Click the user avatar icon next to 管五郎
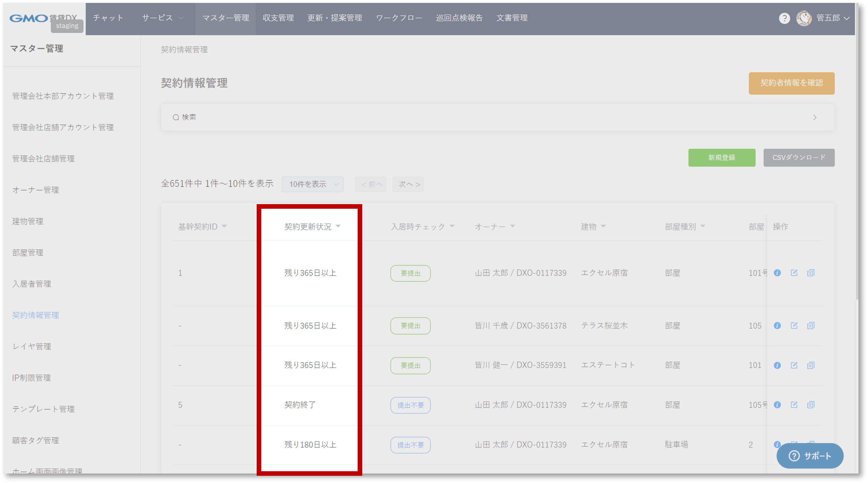868x483 pixels. tap(804, 18)
